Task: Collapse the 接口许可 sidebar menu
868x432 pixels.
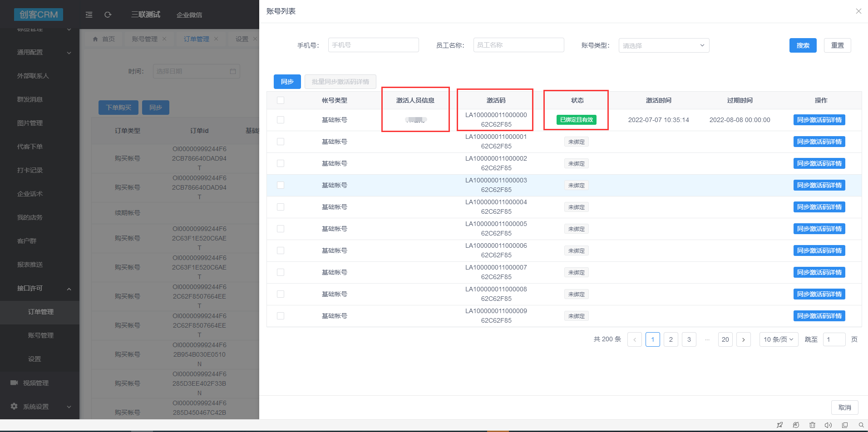Action: pyautogui.click(x=39, y=288)
